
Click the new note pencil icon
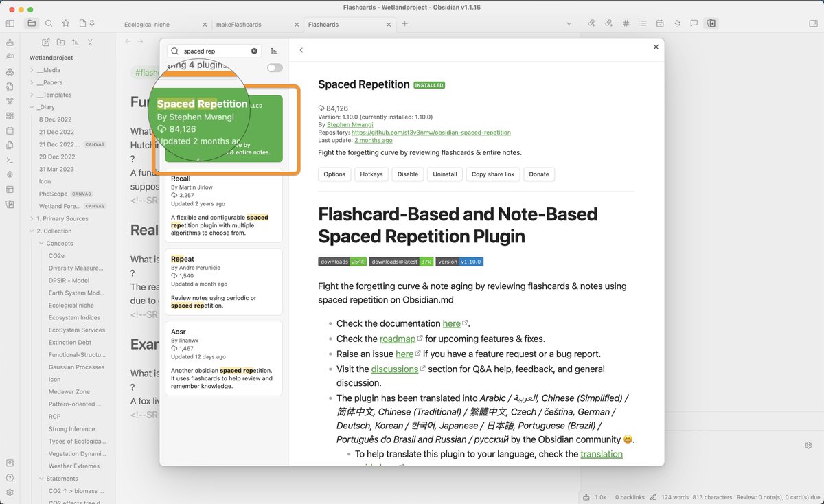click(46, 43)
